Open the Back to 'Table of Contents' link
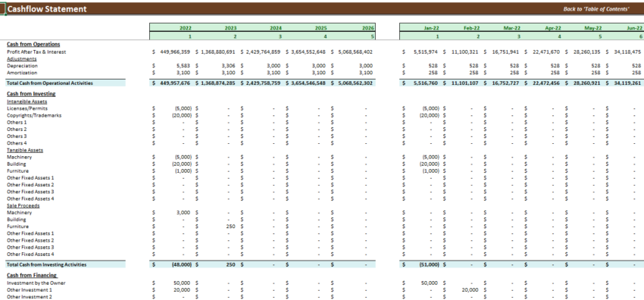 [x=596, y=8]
